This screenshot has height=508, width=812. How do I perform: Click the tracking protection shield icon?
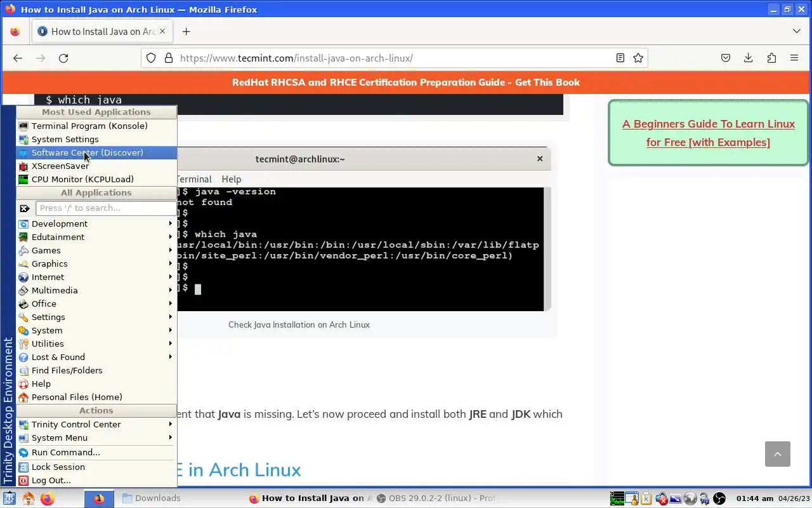coord(151,58)
